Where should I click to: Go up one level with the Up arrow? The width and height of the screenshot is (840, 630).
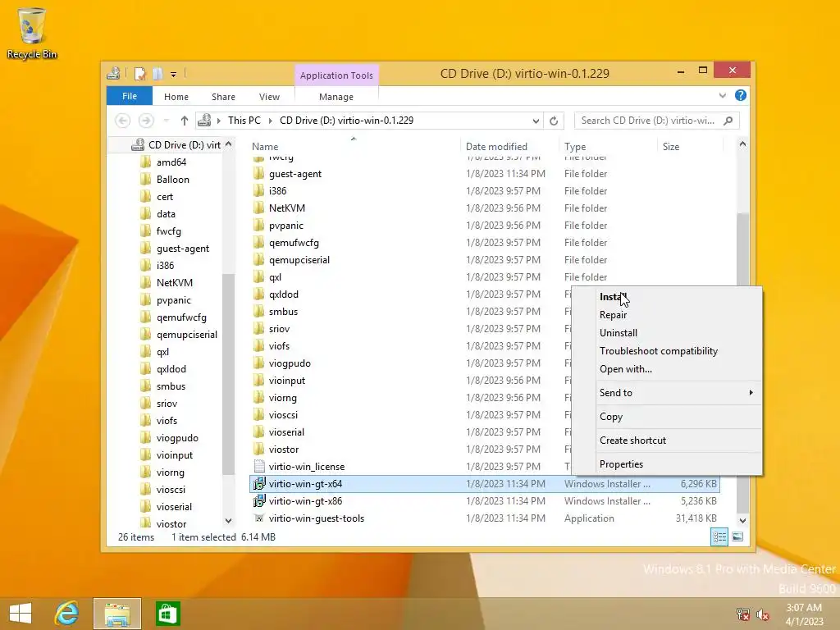click(x=185, y=121)
